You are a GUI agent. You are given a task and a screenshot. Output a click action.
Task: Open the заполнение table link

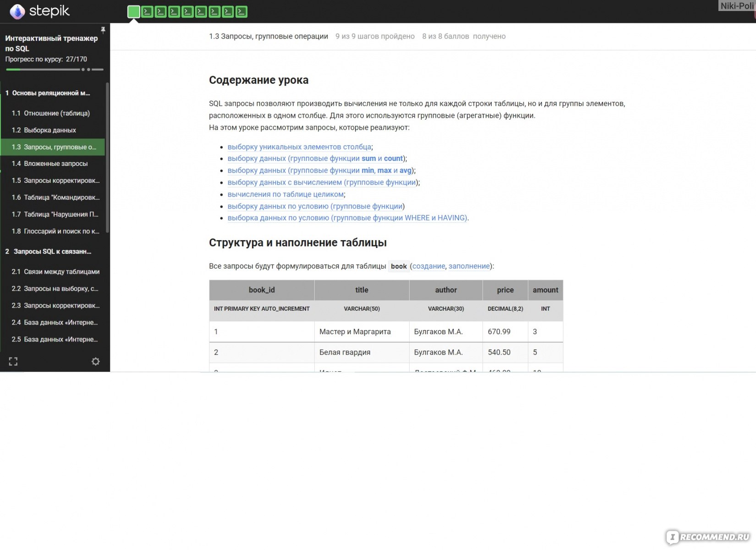pos(469,266)
